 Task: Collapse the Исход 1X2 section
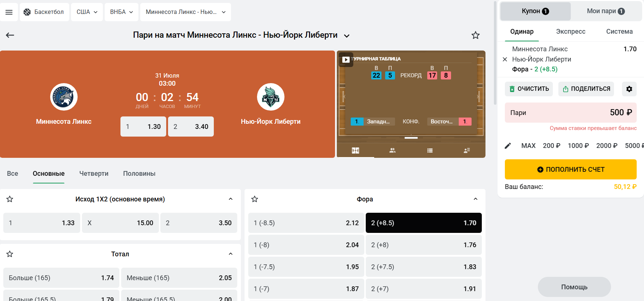pos(231,199)
